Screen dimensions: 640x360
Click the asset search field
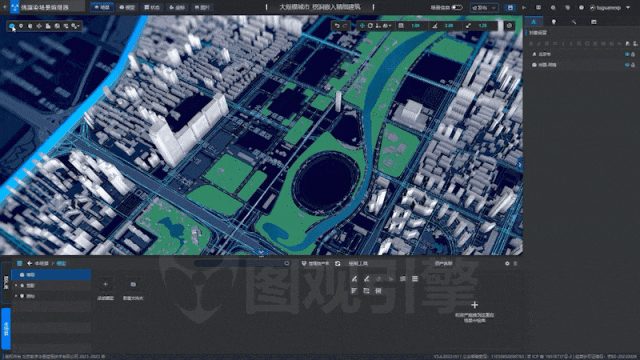click(242, 264)
